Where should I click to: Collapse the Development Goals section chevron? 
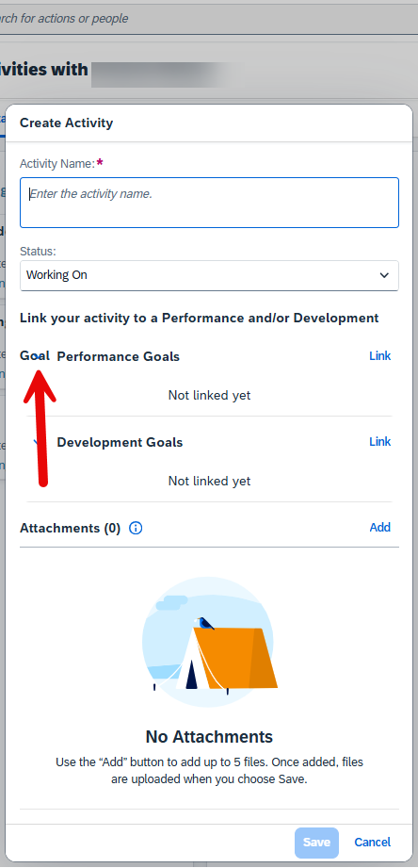pos(37,442)
